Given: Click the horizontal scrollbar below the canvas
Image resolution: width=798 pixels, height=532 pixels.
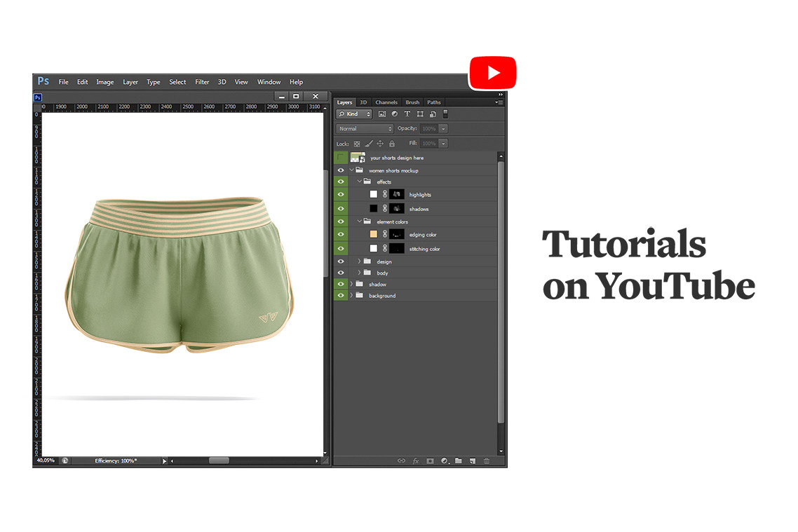Looking at the screenshot, I should (x=219, y=461).
